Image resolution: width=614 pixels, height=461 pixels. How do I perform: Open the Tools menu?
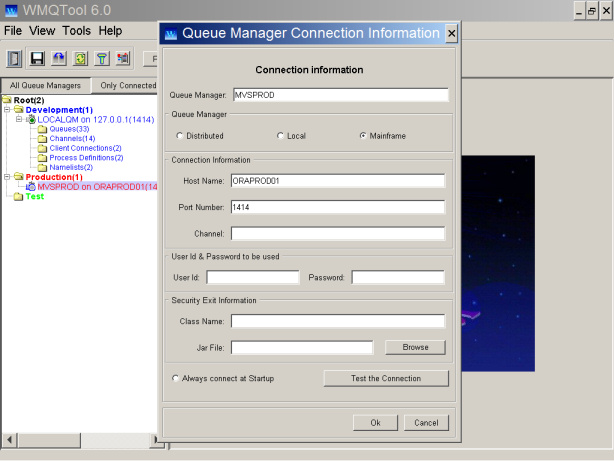pos(76,31)
